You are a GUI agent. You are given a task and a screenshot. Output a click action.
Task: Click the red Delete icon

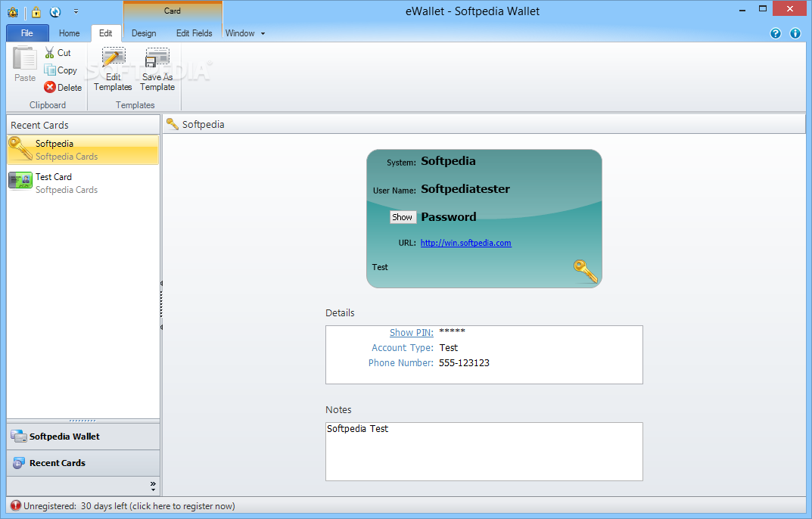[50, 87]
